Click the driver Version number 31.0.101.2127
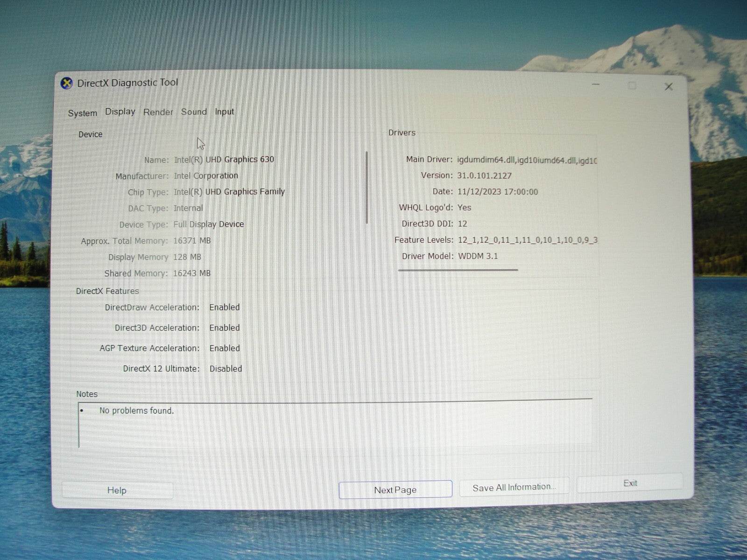This screenshot has width=747, height=560. [484, 176]
